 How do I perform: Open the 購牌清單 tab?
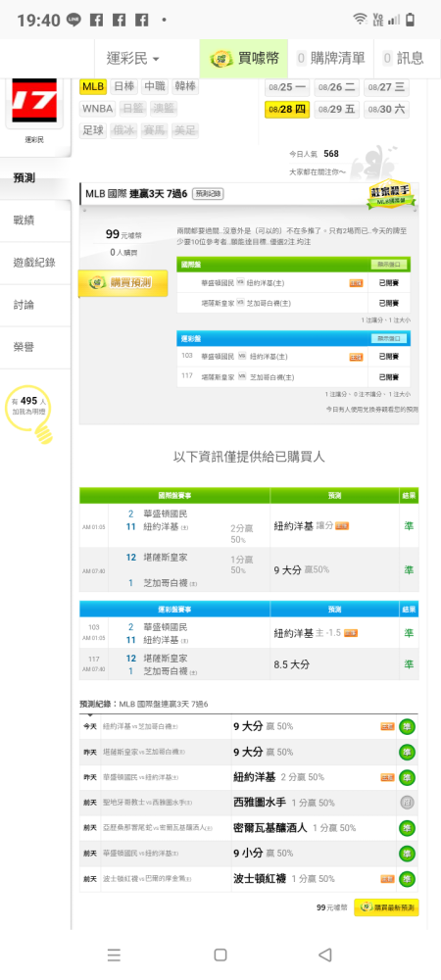(330, 59)
